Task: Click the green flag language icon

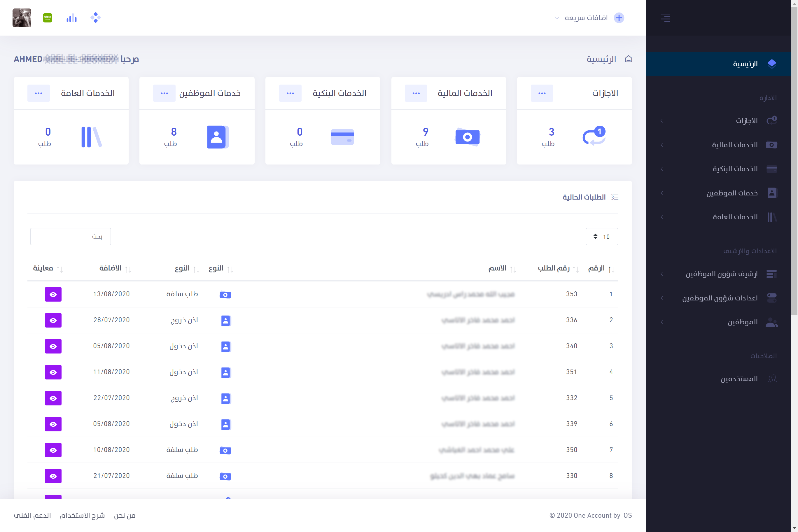Action: click(x=48, y=17)
